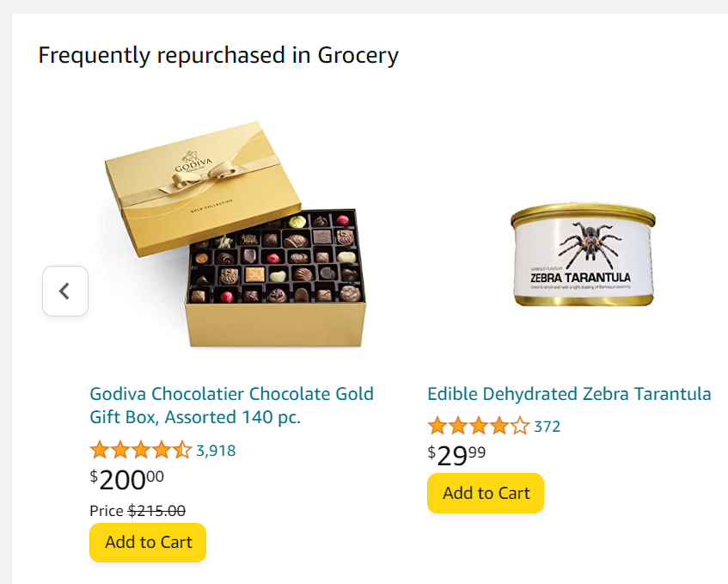Click the empty fifth star on Tarantula rating
The image size is (728, 584).
point(520,426)
